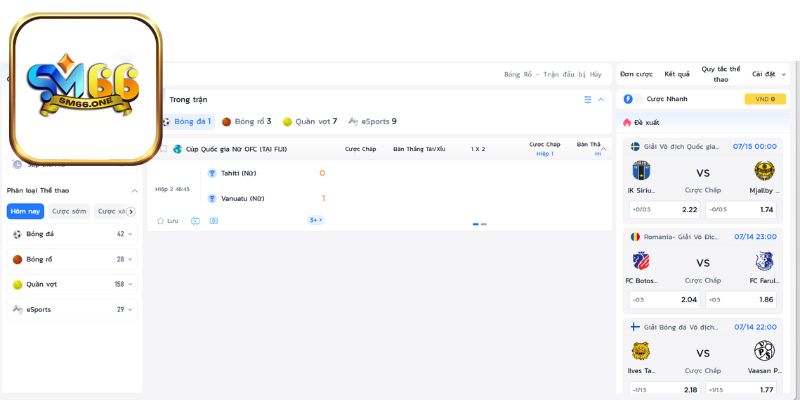This screenshot has width=800, height=400.
Task: Collapse the Cúp Quốc gia Nữ OFC league row
Action: [604, 149]
